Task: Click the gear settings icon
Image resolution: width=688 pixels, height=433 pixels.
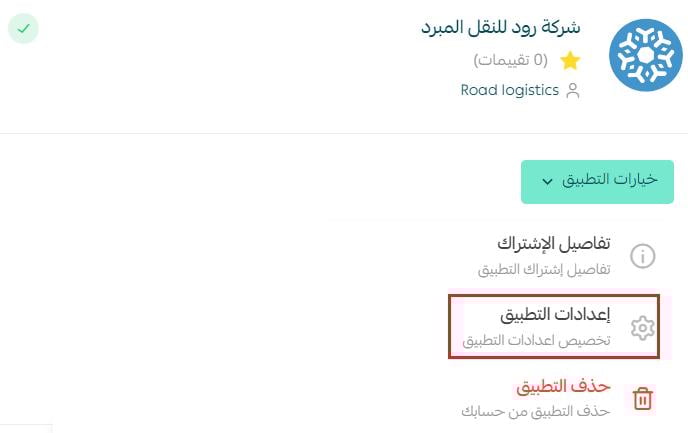Action: pyautogui.click(x=642, y=327)
